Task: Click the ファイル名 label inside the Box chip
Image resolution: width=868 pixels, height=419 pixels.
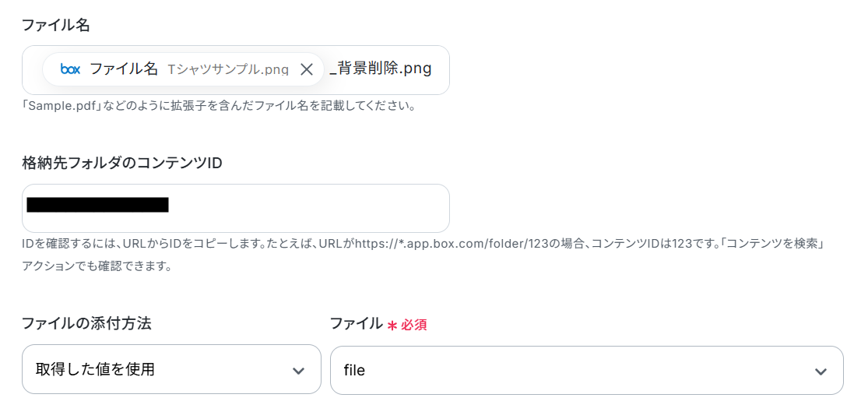Action: [124, 69]
